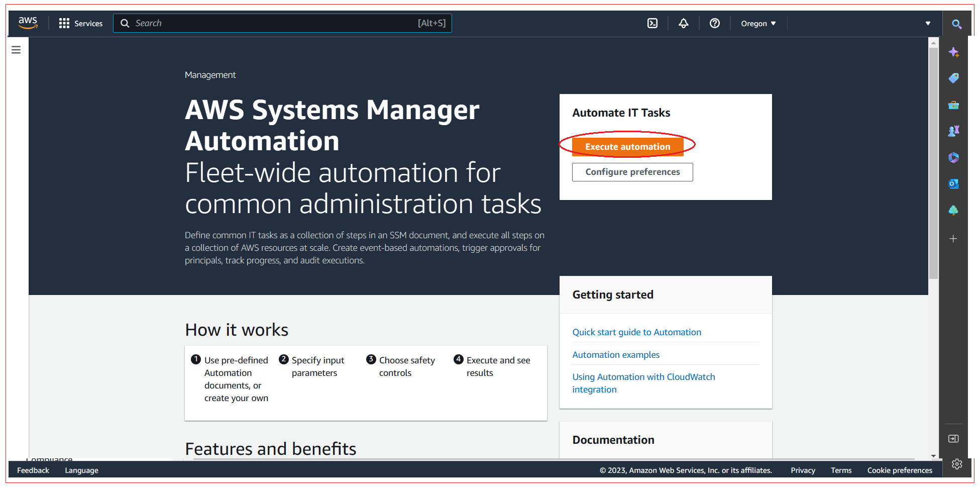980x487 pixels.
Task: Add a sidebar app with plus icon
Action: pos(953,239)
